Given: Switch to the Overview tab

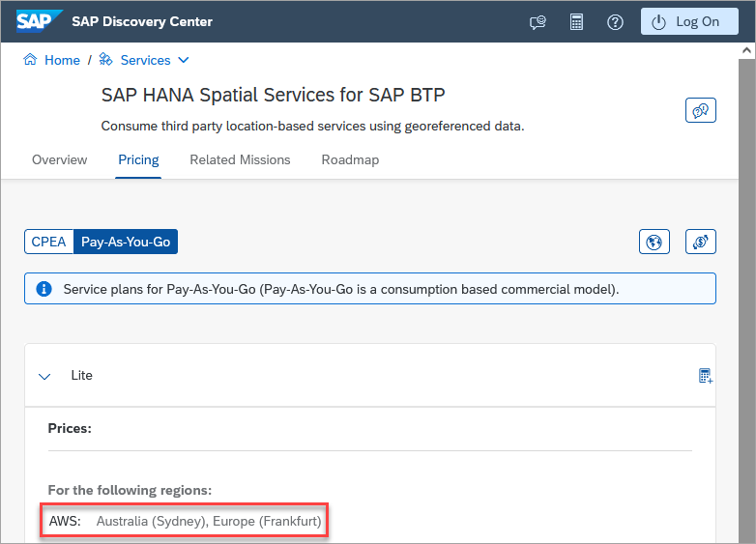Looking at the screenshot, I should 59,160.
